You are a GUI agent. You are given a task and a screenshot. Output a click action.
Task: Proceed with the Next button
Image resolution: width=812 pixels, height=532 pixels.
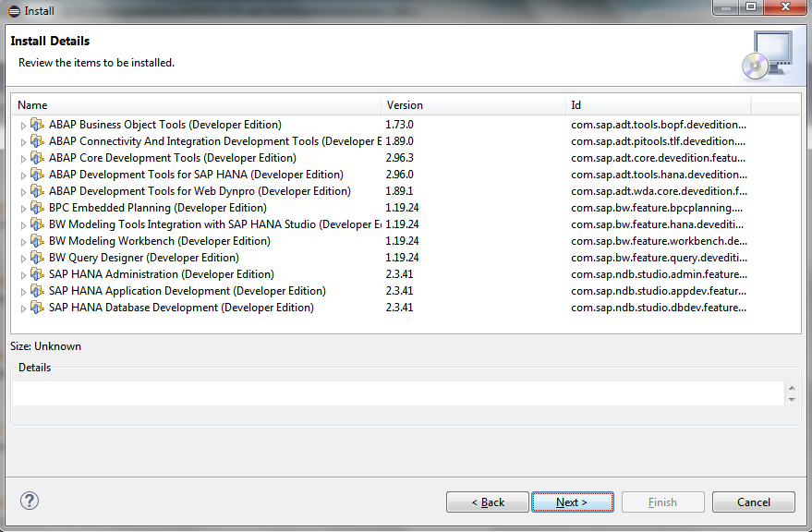[572, 502]
